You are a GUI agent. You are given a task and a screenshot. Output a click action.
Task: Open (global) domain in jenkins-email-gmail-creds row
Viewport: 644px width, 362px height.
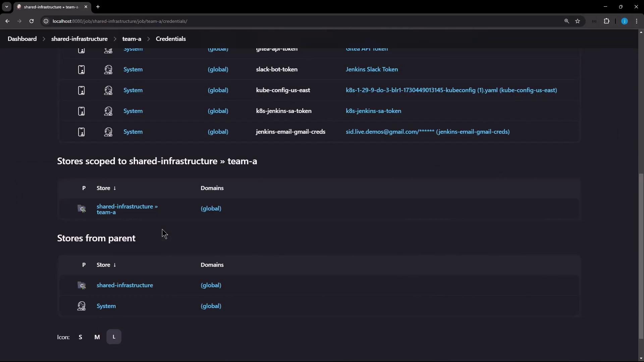pos(218,132)
